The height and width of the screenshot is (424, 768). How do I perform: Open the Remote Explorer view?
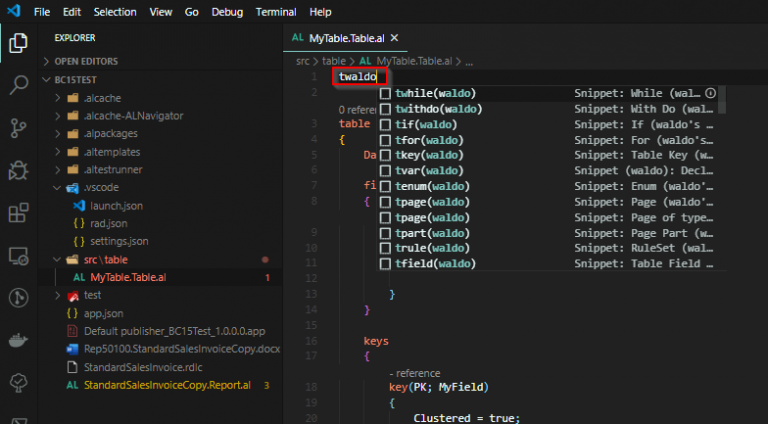point(18,256)
